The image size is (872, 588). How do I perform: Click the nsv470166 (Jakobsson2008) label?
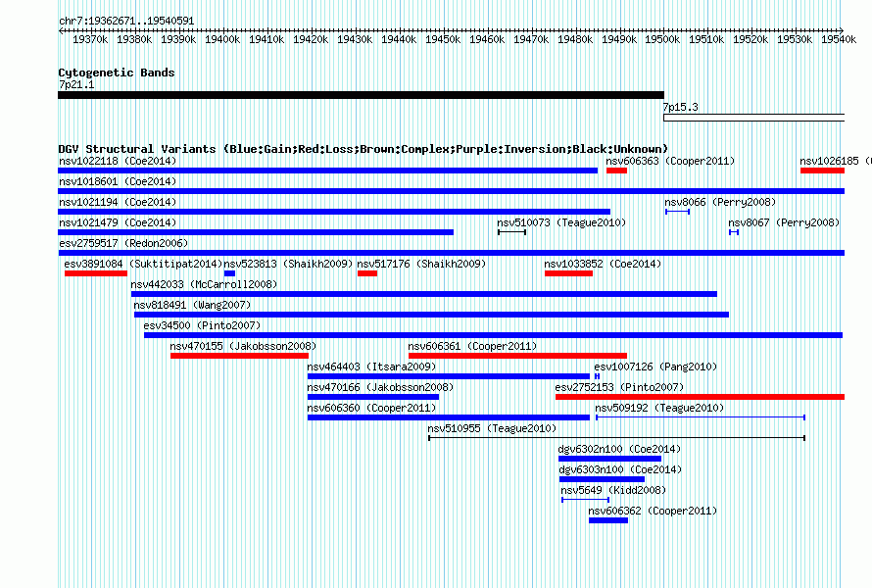380,387
